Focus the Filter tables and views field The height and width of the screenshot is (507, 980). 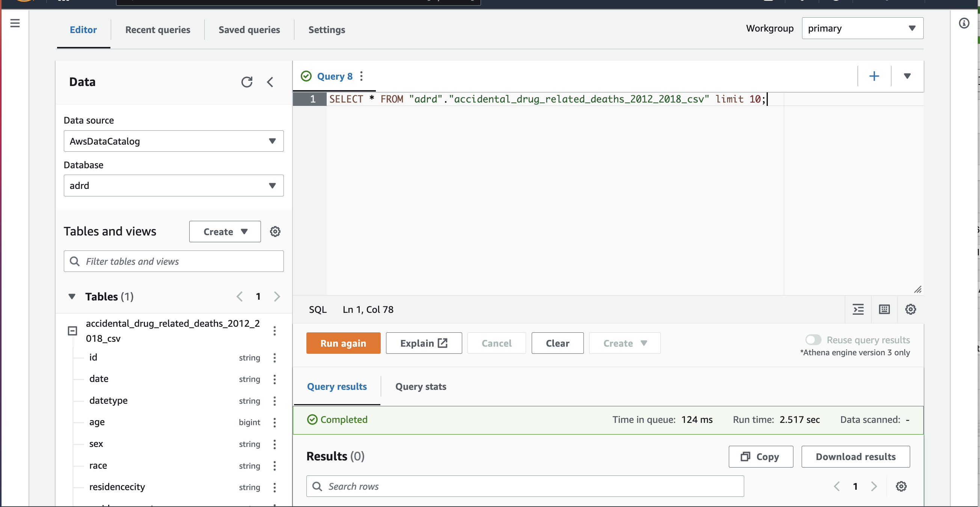173,261
